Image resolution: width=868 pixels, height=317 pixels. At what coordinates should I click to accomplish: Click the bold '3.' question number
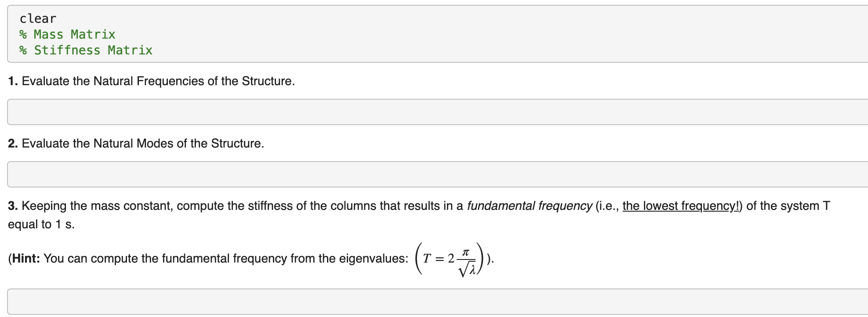12,205
